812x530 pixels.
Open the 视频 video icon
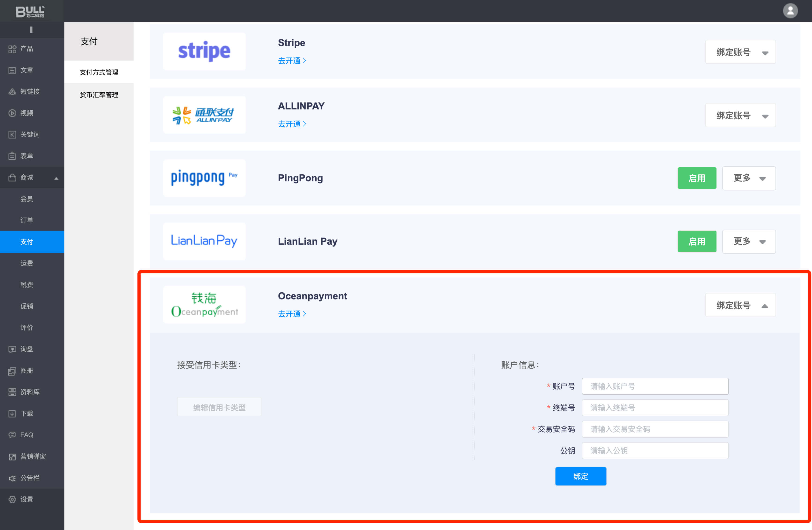click(12, 113)
